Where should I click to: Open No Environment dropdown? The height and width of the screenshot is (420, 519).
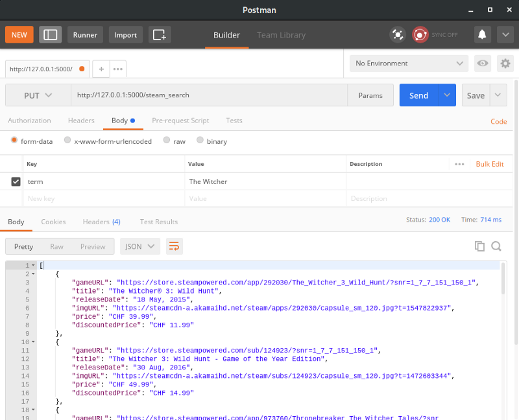[409, 63]
